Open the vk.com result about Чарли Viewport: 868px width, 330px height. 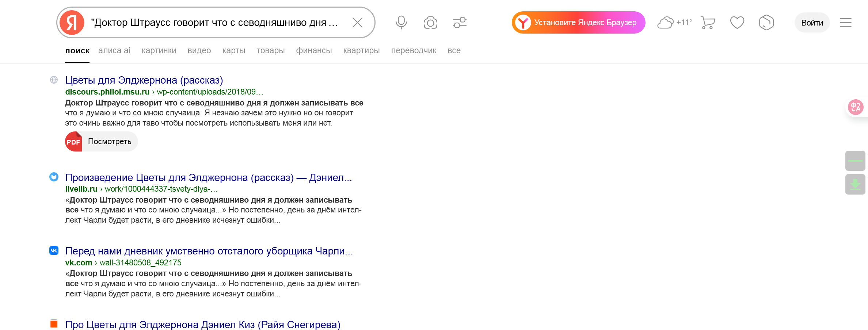coord(209,251)
